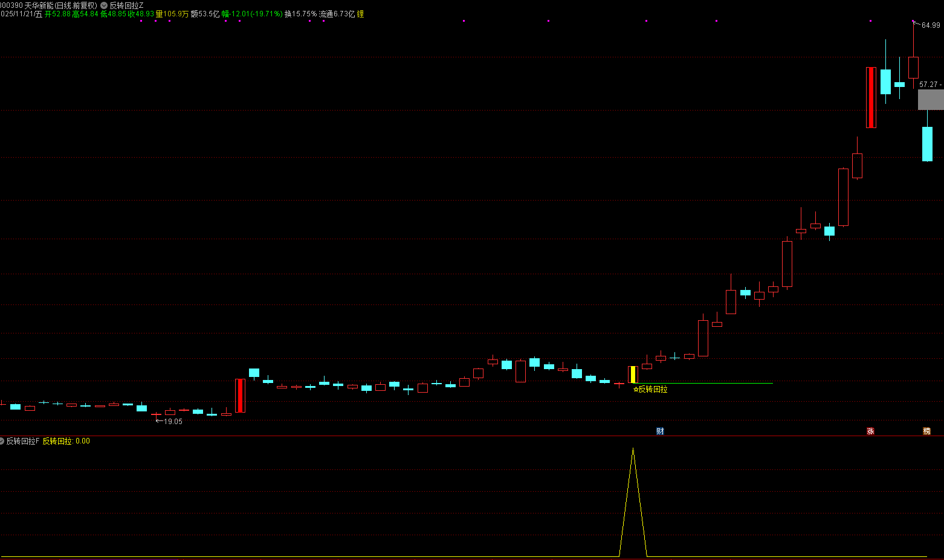Click the close price value 收48.93
This screenshot has height=560, width=944.
(x=141, y=14)
